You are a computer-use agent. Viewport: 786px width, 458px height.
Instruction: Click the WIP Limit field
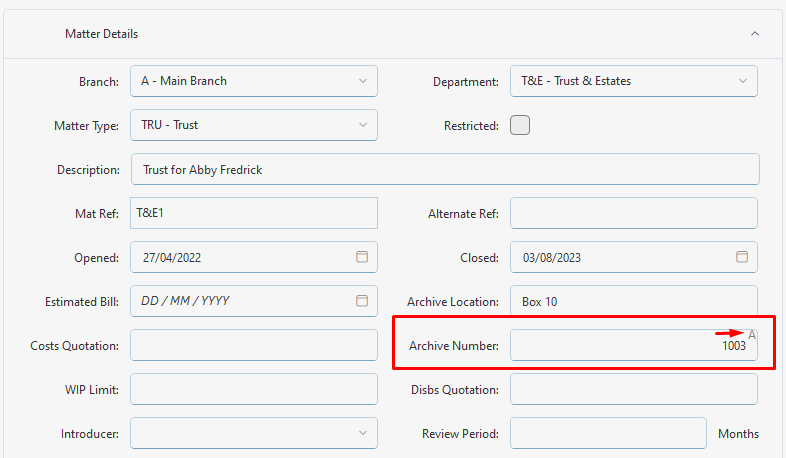pyautogui.click(x=254, y=389)
